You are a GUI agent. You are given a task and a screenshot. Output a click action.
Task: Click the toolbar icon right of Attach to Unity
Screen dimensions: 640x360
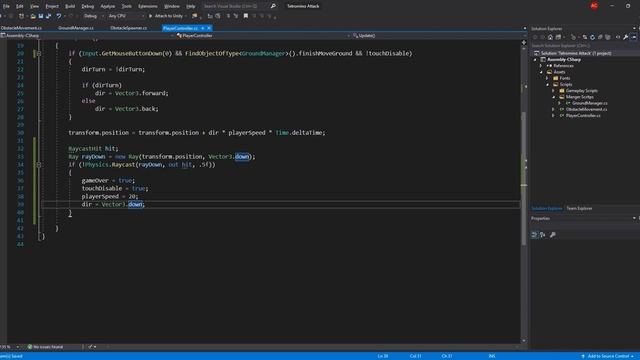194,16
